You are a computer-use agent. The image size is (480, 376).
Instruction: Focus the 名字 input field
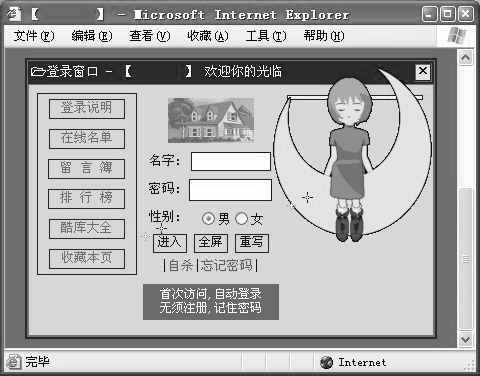231,161
